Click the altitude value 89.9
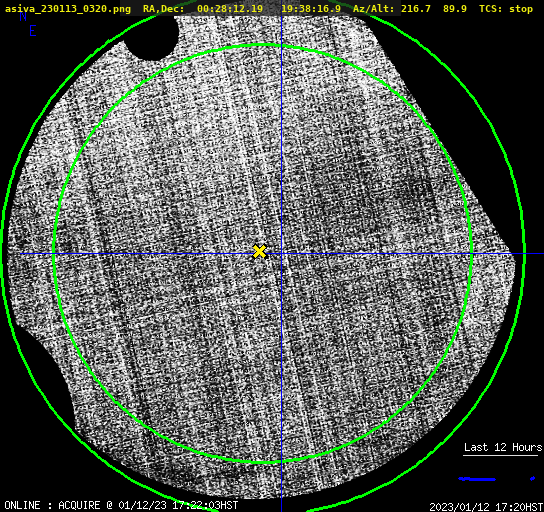Image resolution: width=544 pixels, height=512 pixels. click(x=454, y=9)
